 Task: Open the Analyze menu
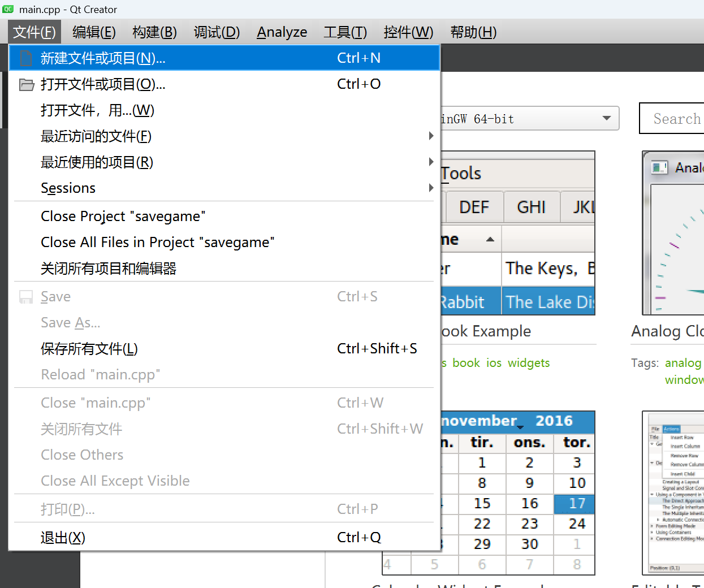(x=282, y=32)
